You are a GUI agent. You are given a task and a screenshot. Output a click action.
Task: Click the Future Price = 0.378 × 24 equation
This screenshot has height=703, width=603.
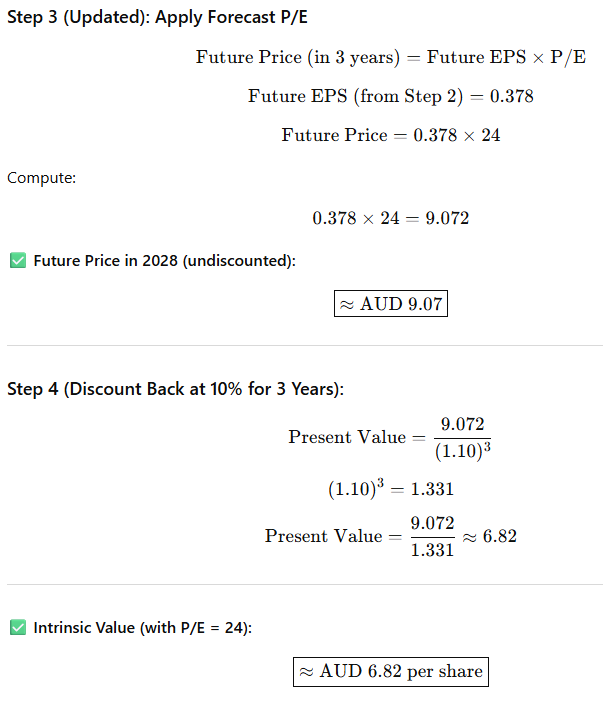click(x=391, y=135)
